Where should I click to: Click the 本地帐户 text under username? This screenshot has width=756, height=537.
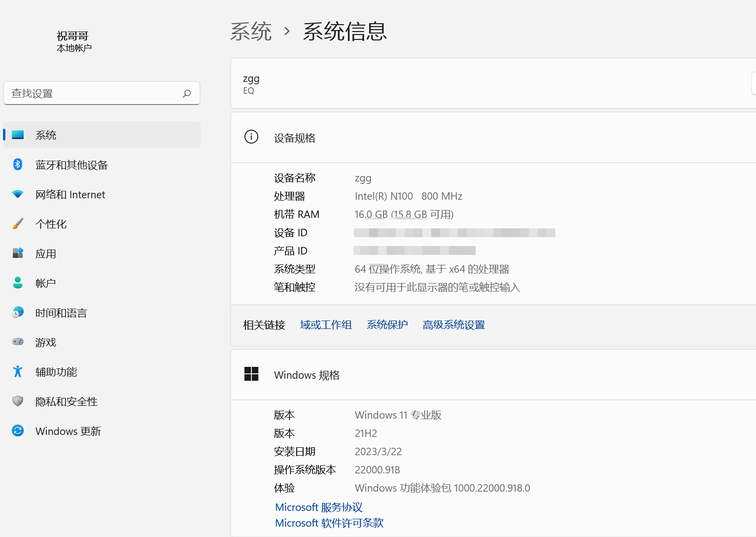tap(74, 48)
